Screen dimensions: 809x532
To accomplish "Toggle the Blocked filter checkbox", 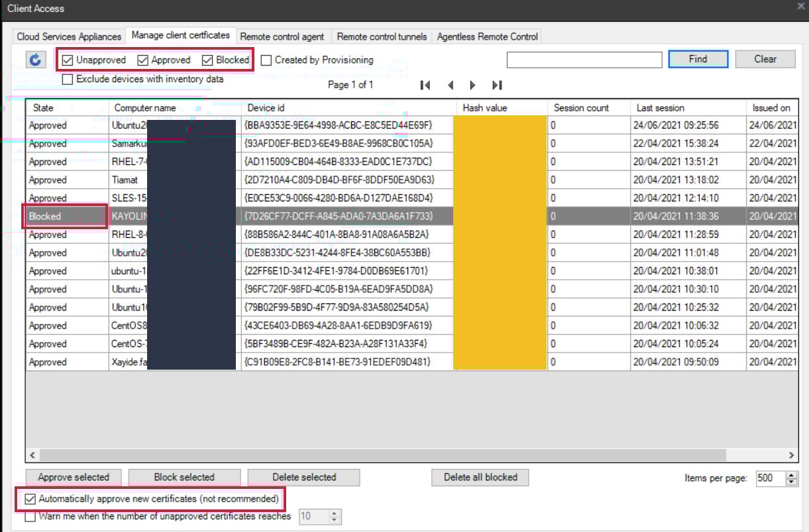I will coord(209,60).
